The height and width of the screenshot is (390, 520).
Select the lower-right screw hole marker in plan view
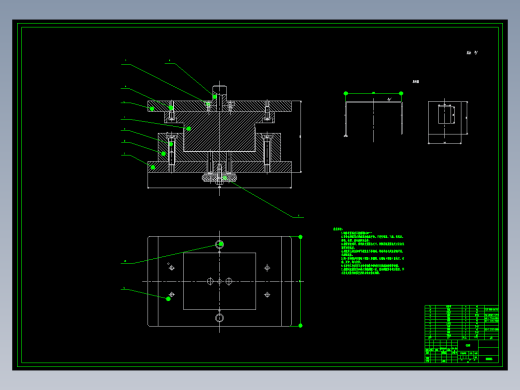tap(267, 294)
